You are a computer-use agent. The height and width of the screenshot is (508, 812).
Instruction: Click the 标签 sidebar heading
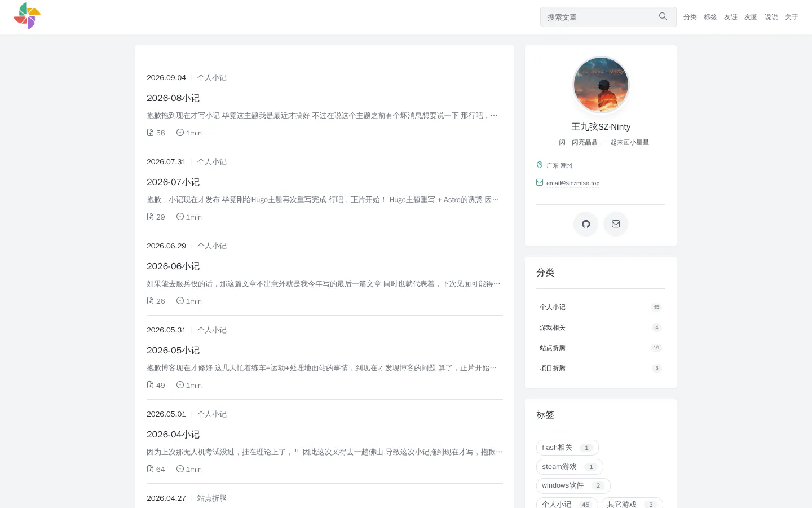coord(545,415)
